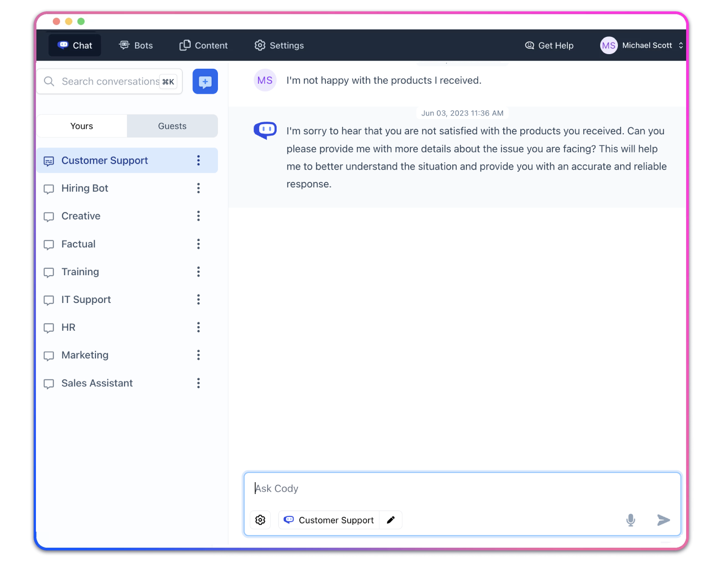Expand the three-dot menu for Marketing
This screenshot has width=728, height=585.
[198, 355]
